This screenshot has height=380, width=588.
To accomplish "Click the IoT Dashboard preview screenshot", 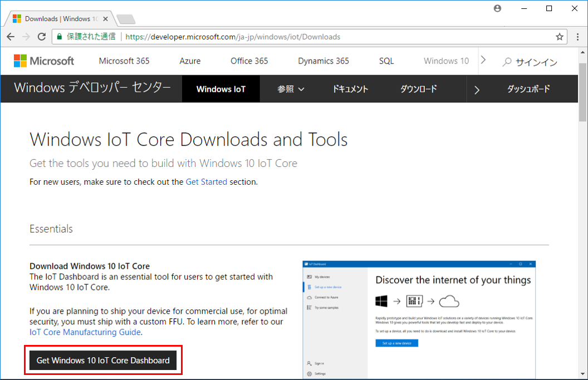I will (419, 320).
